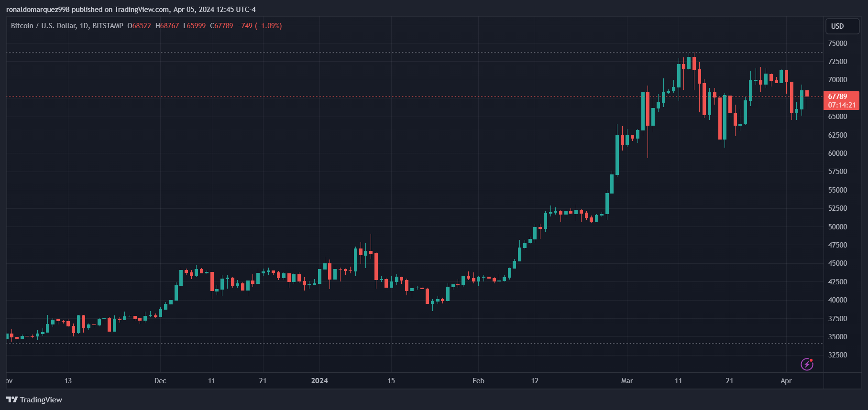
Task: Click the Mar date marker
Action: 626,381
